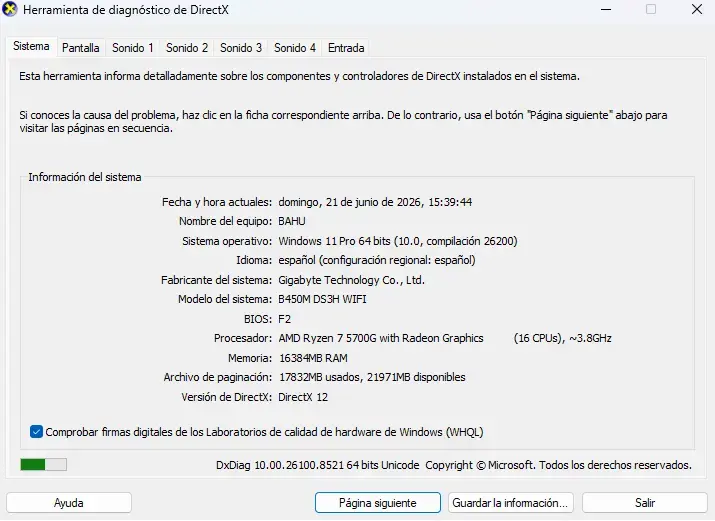This screenshot has height=521, width=715.
Task: Click the Herramienta de diagnóstico de DirectX title
Action: click(125, 10)
